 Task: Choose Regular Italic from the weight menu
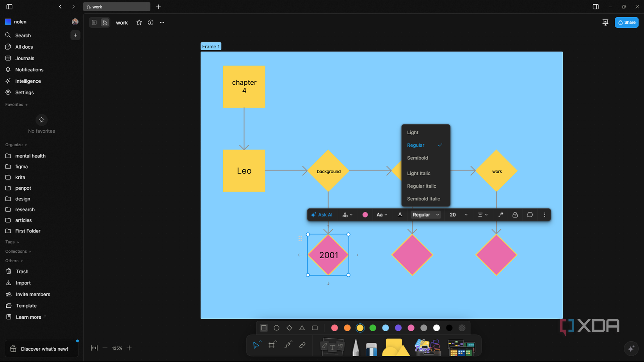click(x=422, y=186)
